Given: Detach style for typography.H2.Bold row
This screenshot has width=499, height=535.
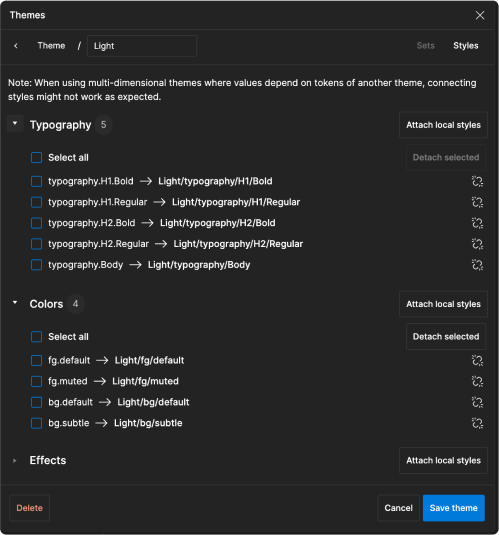Looking at the screenshot, I should click(477, 223).
